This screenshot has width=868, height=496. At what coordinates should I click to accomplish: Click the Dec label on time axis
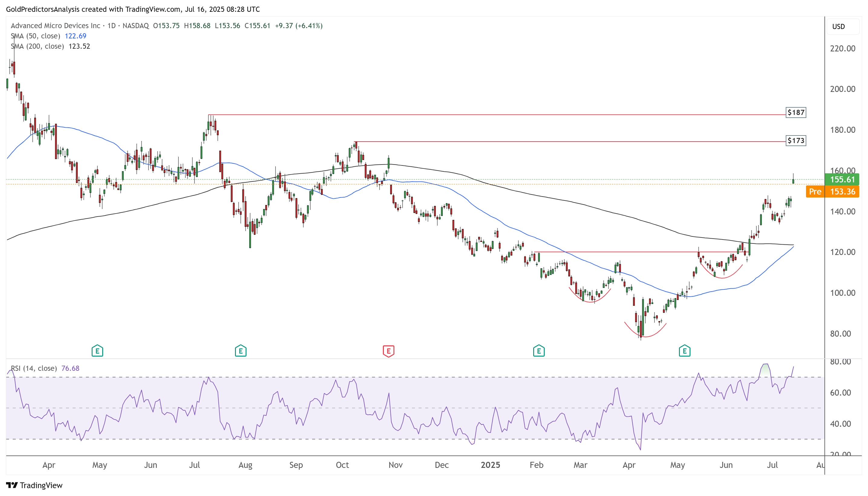(x=442, y=465)
